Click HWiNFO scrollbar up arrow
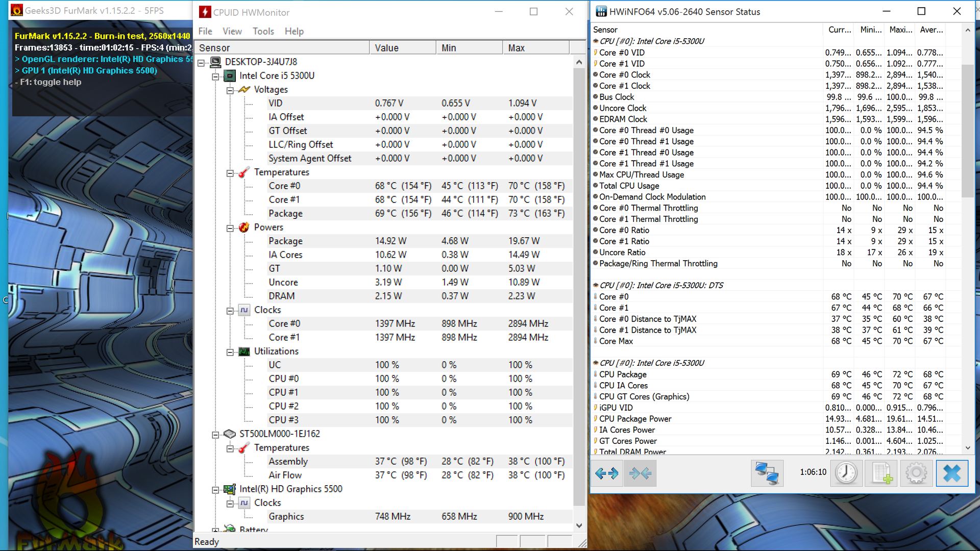The height and width of the screenshot is (551, 980). [968, 30]
